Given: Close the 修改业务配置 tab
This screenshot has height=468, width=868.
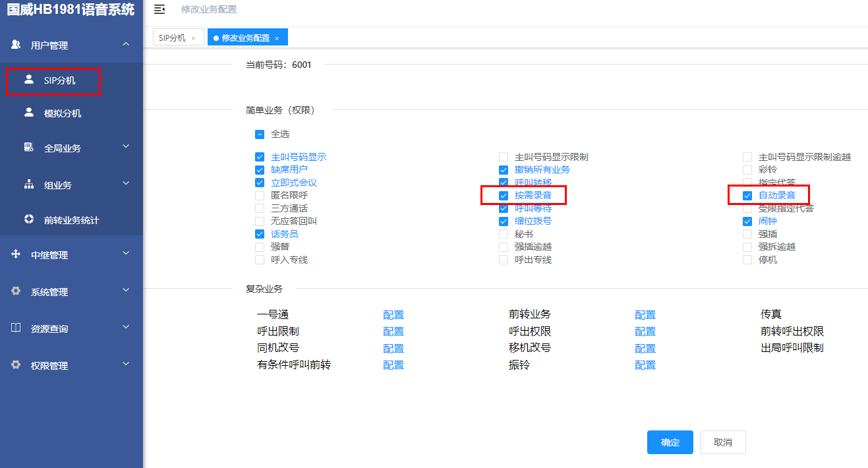Looking at the screenshot, I should pos(277,38).
